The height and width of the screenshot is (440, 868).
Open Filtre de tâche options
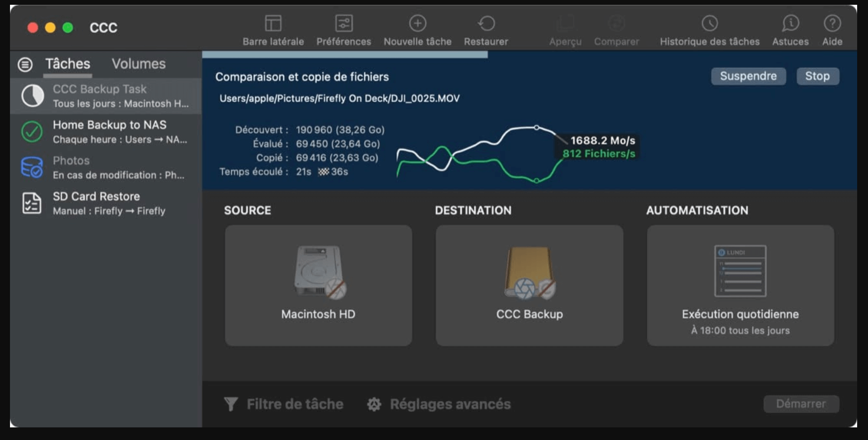pos(285,403)
